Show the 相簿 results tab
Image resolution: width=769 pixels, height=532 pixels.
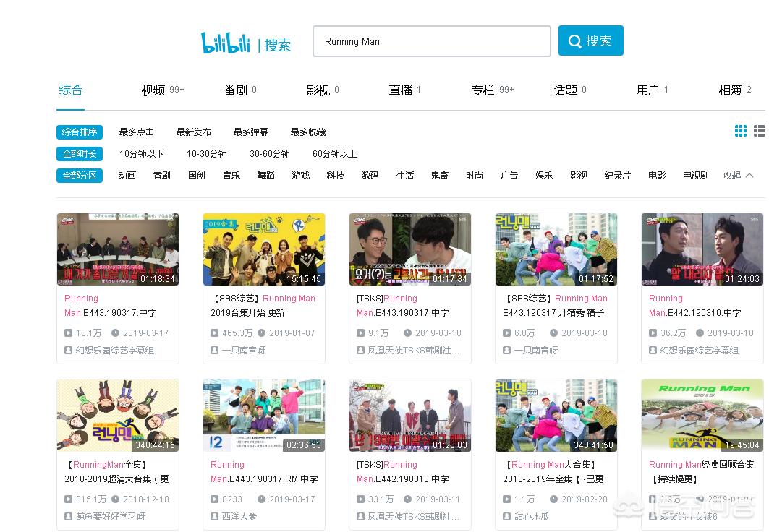(x=735, y=90)
